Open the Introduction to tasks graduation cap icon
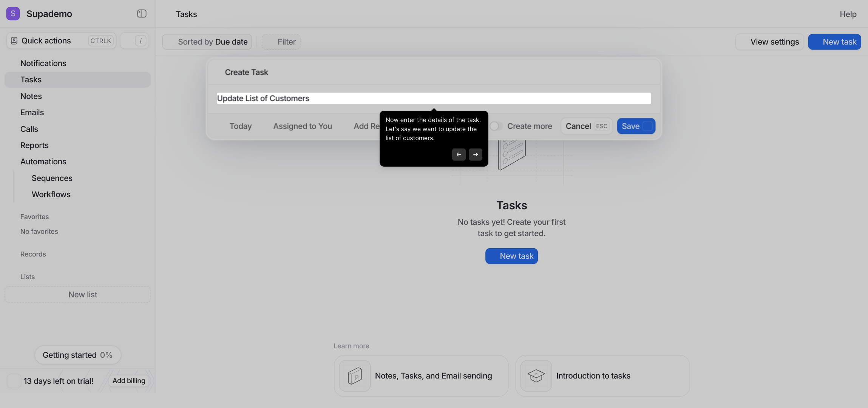 coord(536,376)
